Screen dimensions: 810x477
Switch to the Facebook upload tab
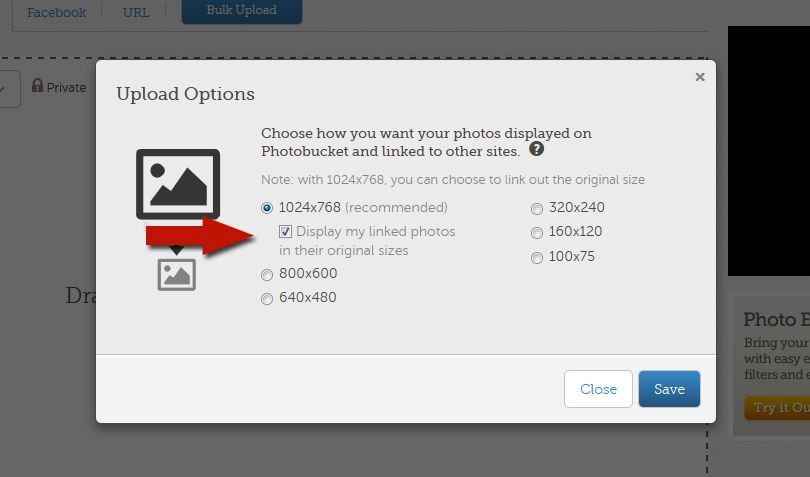pyautogui.click(x=57, y=12)
